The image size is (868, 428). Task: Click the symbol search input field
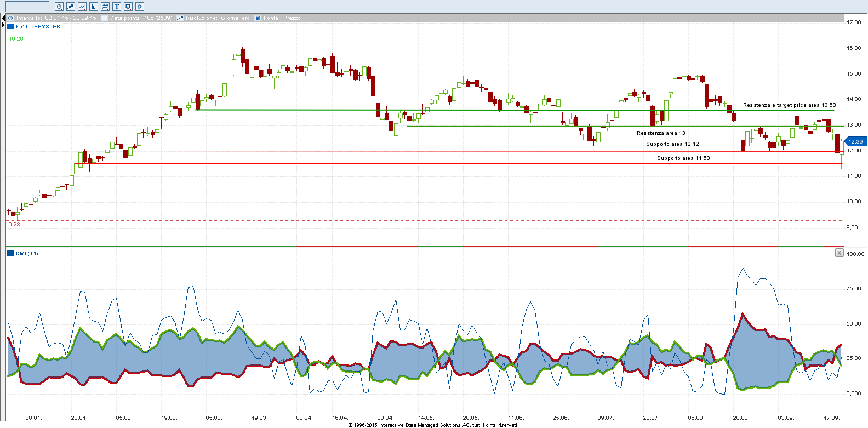point(27,7)
